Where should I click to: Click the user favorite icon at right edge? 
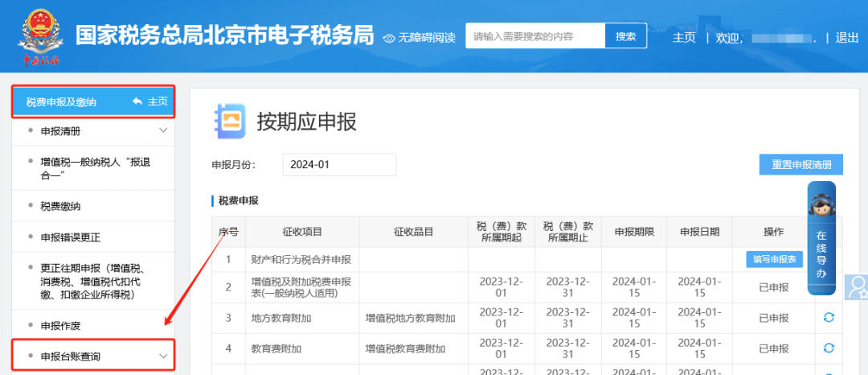coord(857,287)
